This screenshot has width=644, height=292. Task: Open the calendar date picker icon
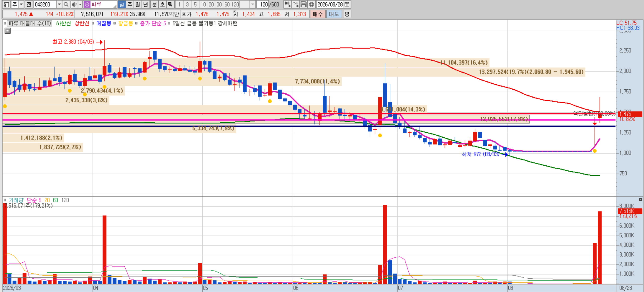347,4
